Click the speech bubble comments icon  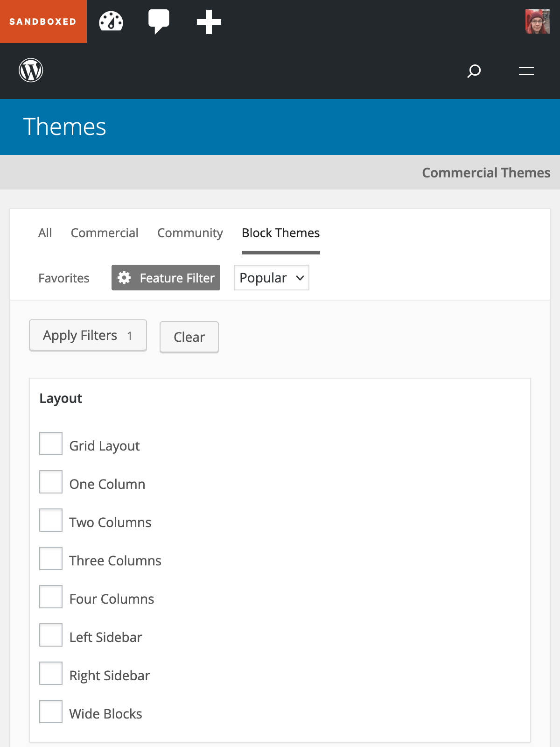pyautogui.click(x=159, y=21)
